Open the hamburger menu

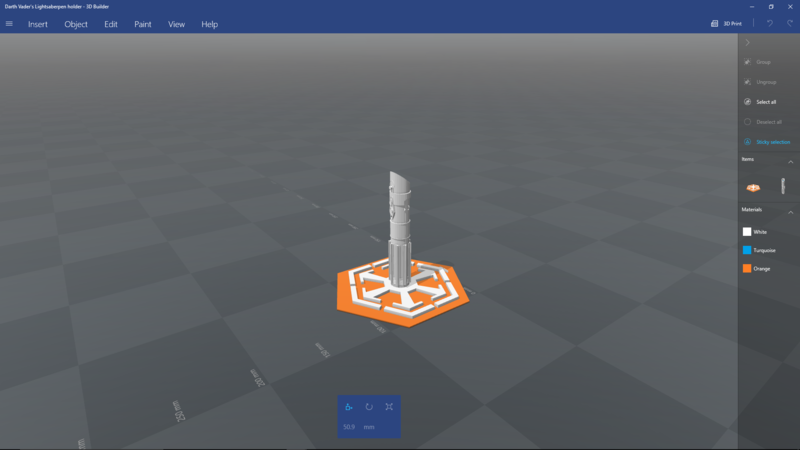click(9, 24)
